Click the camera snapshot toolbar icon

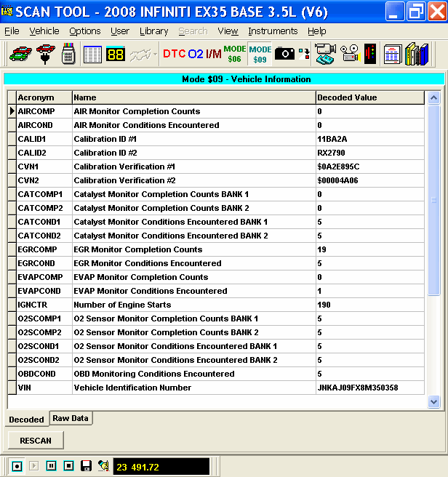click(x=284, y=54)
